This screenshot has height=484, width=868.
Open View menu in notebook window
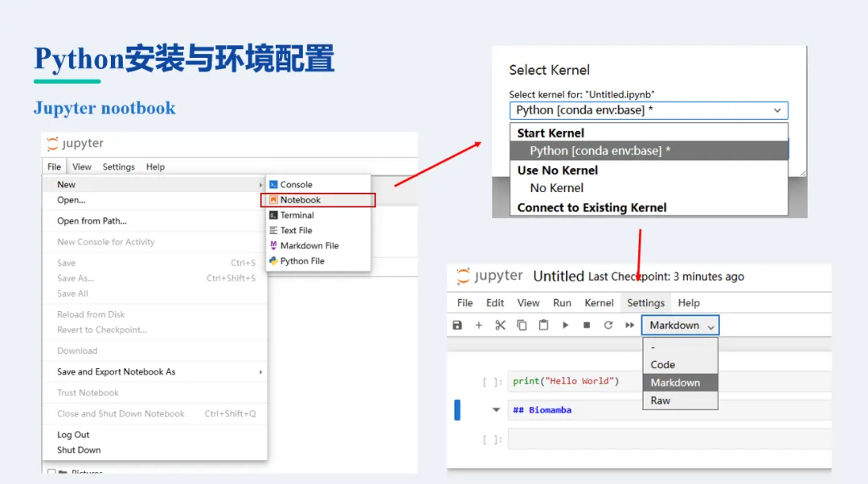[528, 303]
